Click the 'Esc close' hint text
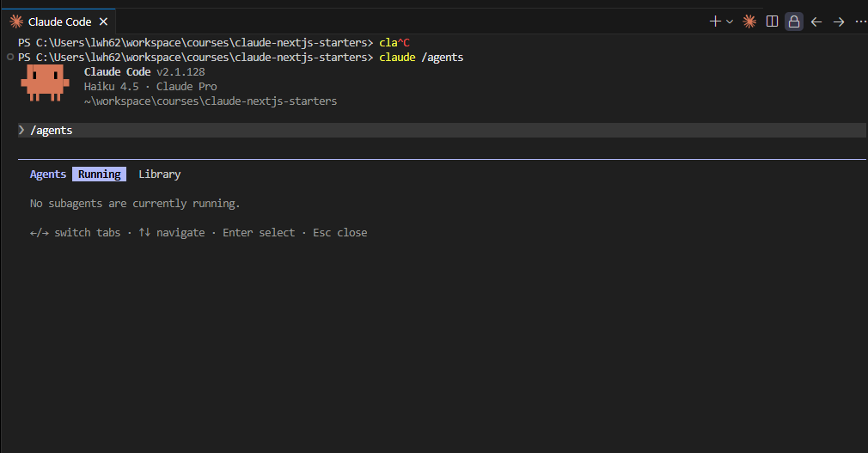868x453 pixels. (339, 233)
